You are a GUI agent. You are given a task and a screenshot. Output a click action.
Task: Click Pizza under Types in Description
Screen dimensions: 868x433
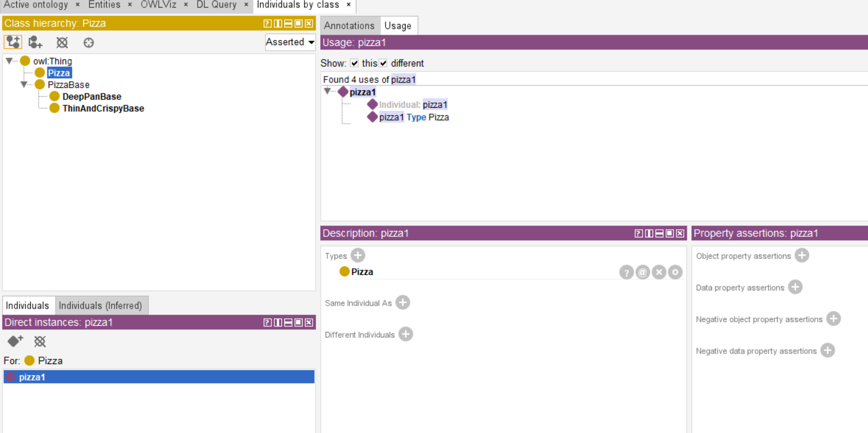(362, 272)
